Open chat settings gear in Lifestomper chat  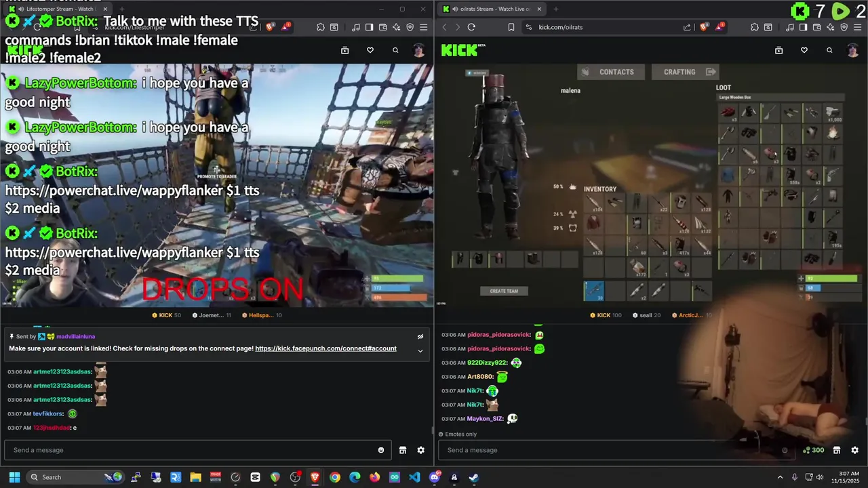tap(420, 450)
